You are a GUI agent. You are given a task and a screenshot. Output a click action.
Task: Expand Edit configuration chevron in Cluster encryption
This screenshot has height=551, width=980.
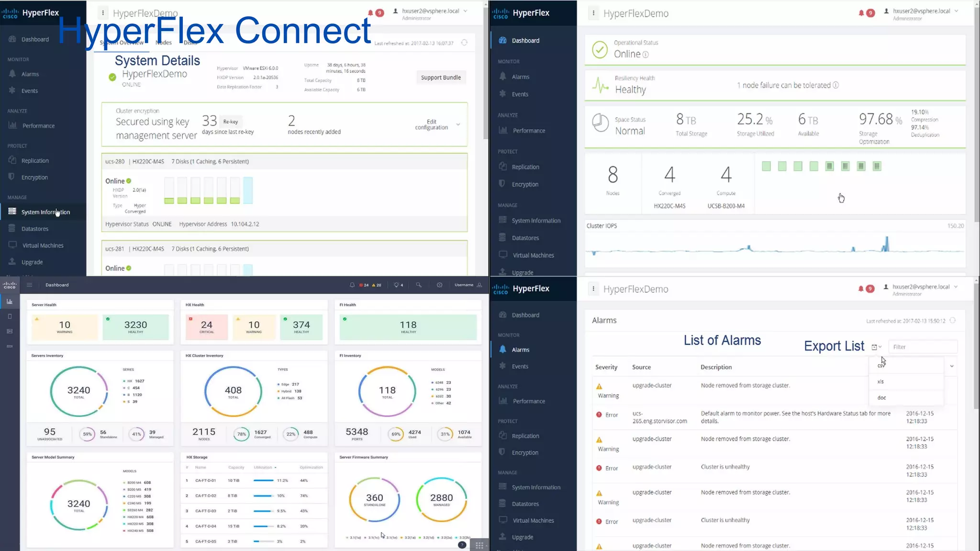pyautogui.click(x=458, y=124)
